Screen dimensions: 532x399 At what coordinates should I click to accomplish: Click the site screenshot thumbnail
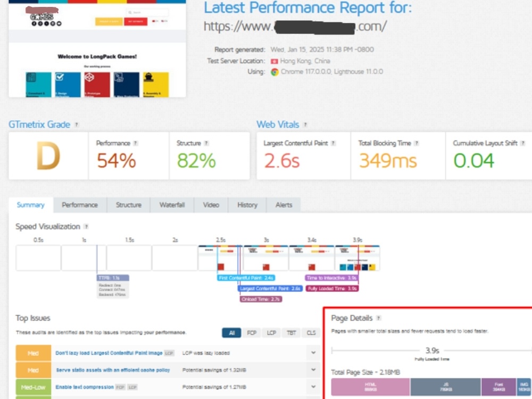point(97,48)
